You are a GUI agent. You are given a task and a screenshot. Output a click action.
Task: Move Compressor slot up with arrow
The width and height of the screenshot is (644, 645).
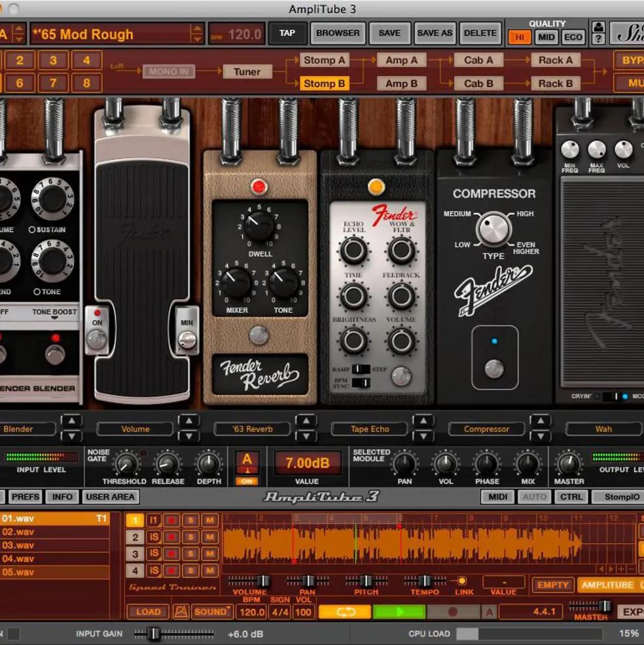(541, 421)
